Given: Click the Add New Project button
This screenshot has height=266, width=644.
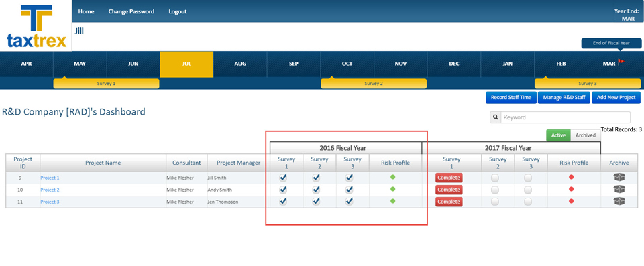Looking at the screenshot, I should (x=616, y=98).
